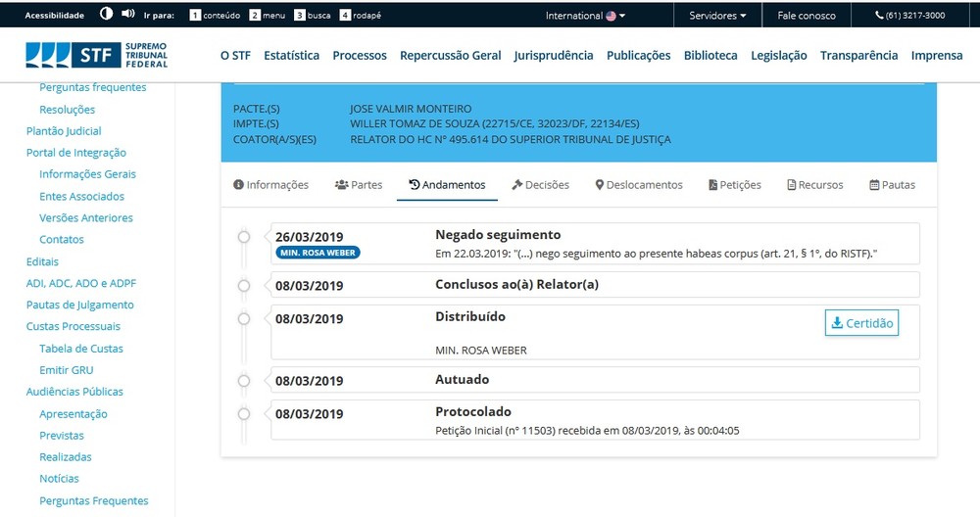Open the Jurisprudência navigation menu

tap(553, 56)
